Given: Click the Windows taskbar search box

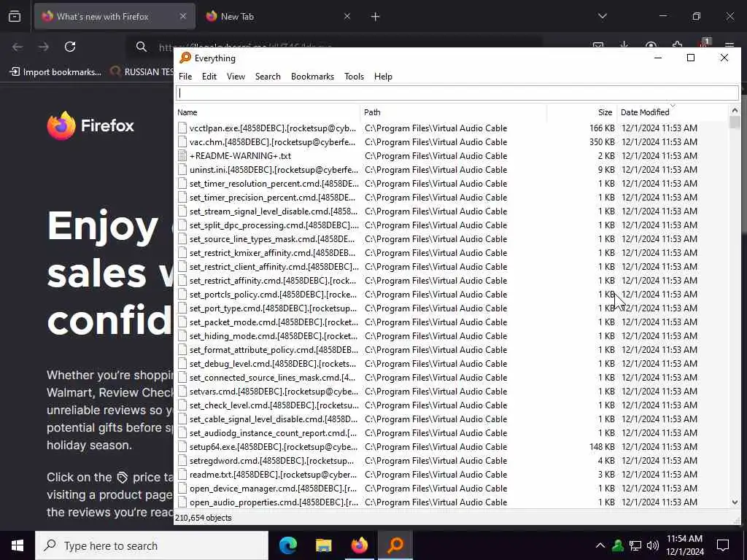Looking at the screenshot, I should [x=152, y=545].
